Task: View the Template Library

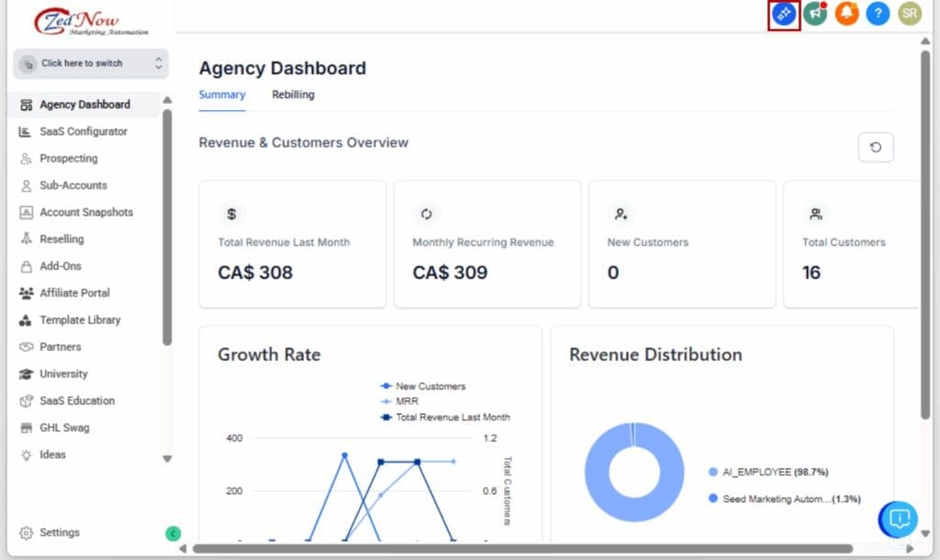Action: click(x=82, y=319)
